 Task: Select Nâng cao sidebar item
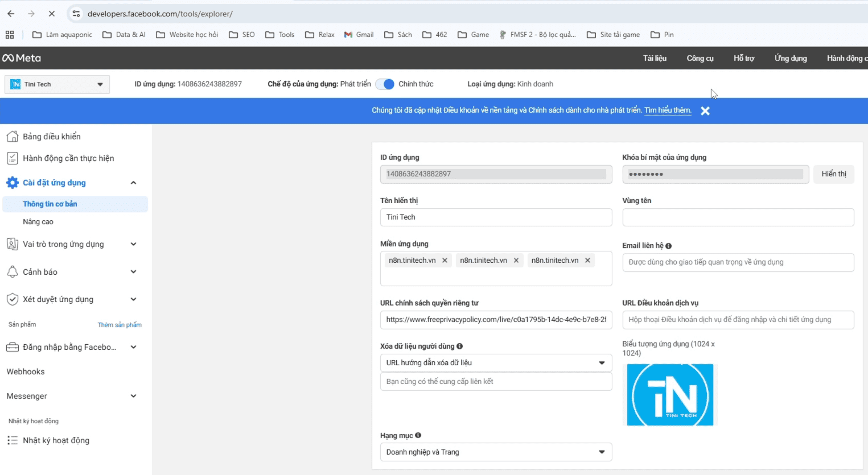[38, 222]
